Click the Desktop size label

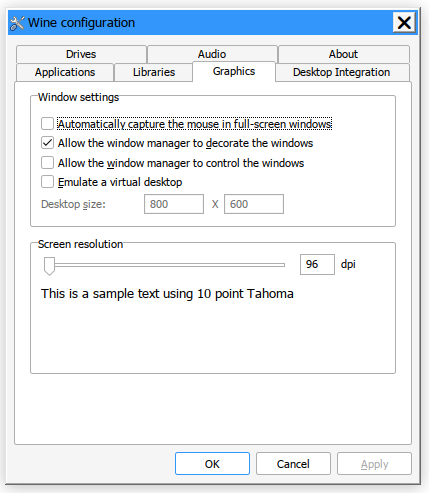pyautogui.click(x=73, y=204)
